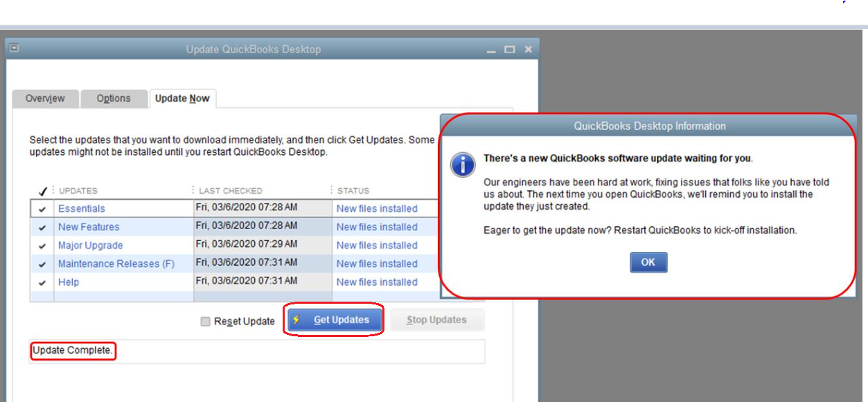Click QuickBooks Desktop Information dialog title
This screenshot has height=402, width=868.
(x=649, y=126)
